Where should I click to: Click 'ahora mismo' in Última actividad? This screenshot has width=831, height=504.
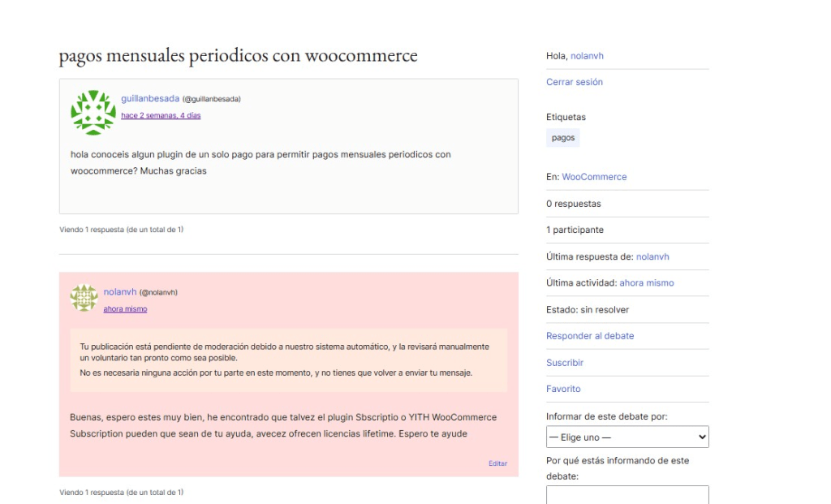(646, 283)
